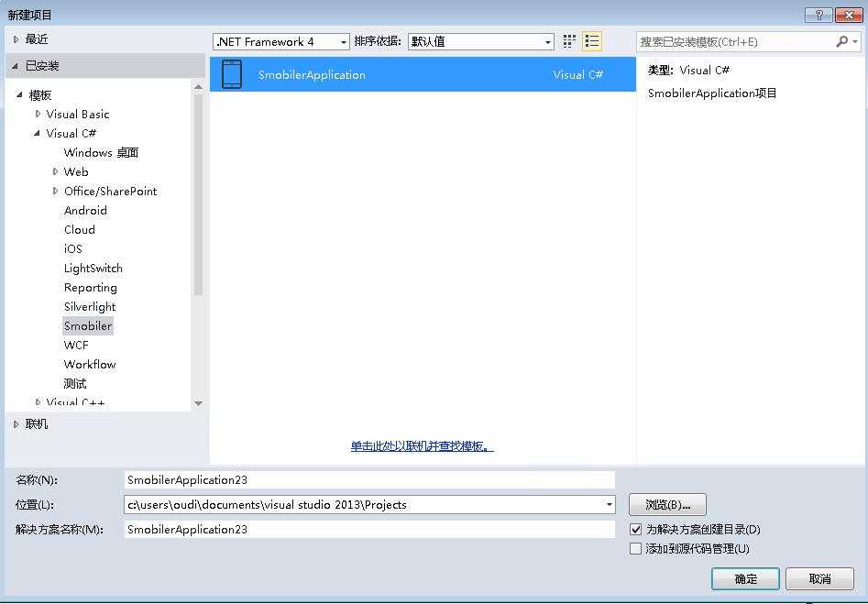This screenshot has height=604, width=868.
Task: Open the project location dropdown
Action: tap(609, 504)
